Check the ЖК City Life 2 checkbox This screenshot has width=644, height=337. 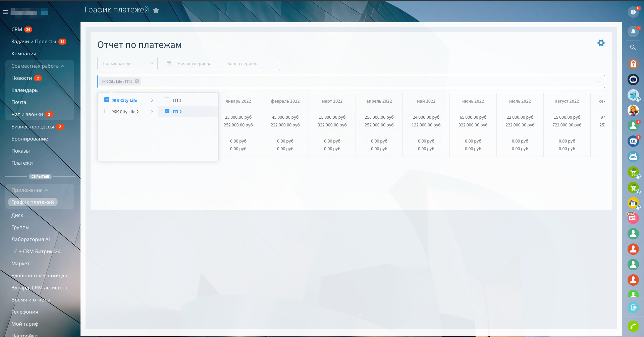click(107, 111)
